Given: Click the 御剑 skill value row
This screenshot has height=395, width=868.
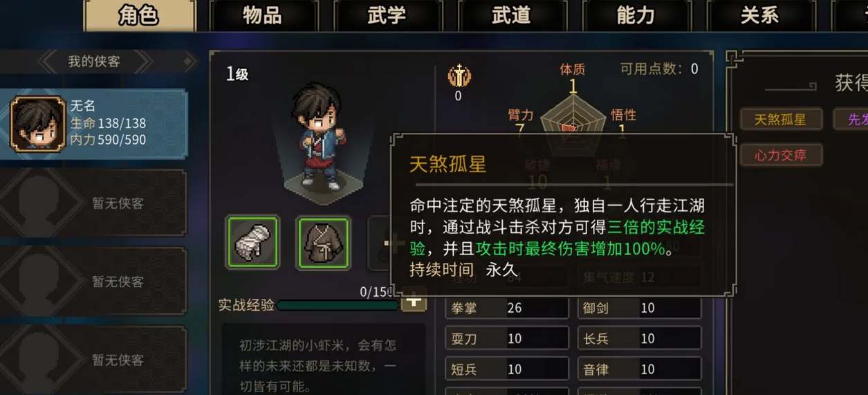Looking at the screenshot, I should click(640, 309).
